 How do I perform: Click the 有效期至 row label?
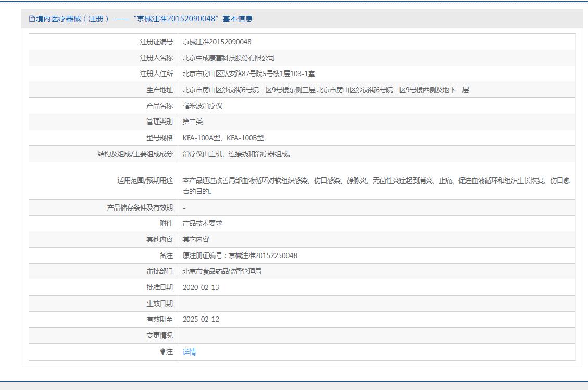tap(160, 320)
